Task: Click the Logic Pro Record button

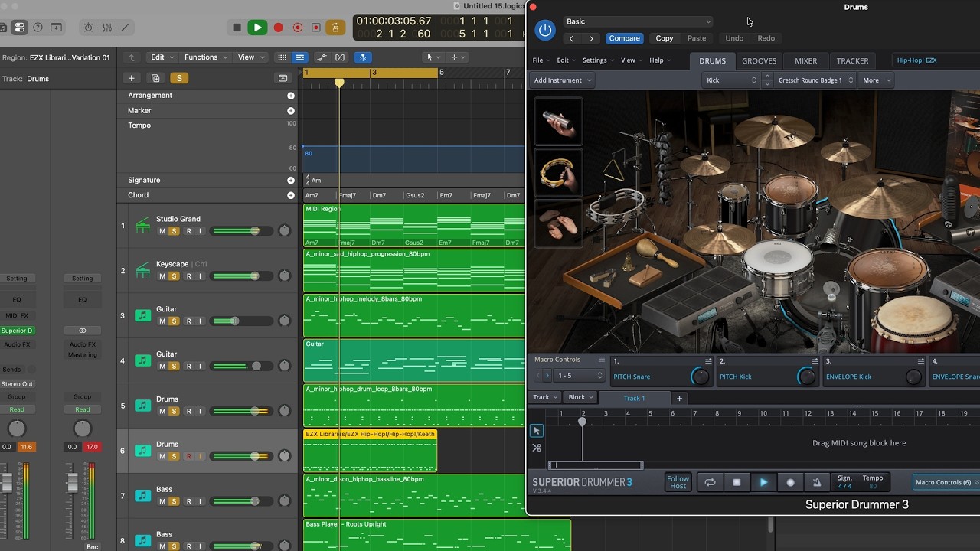Action: (x=279, y=28)
